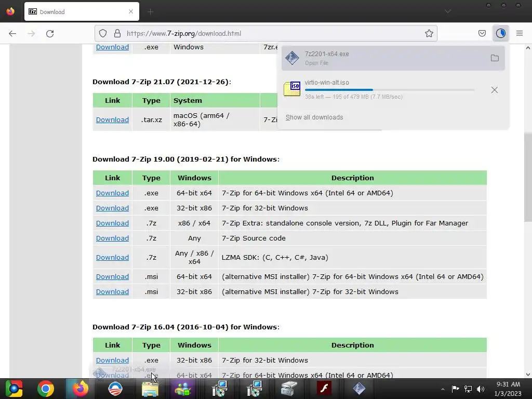Click the text 7-Zip for 32-bit Windows in 19.00 table

click(x=265, y=208)
